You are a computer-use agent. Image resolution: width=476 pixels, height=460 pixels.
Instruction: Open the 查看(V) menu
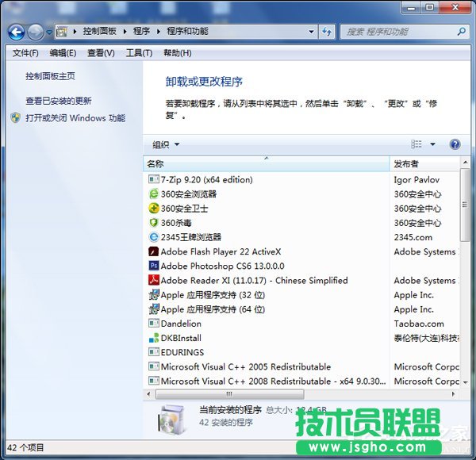pyautogui.click(x=101, y=53)
